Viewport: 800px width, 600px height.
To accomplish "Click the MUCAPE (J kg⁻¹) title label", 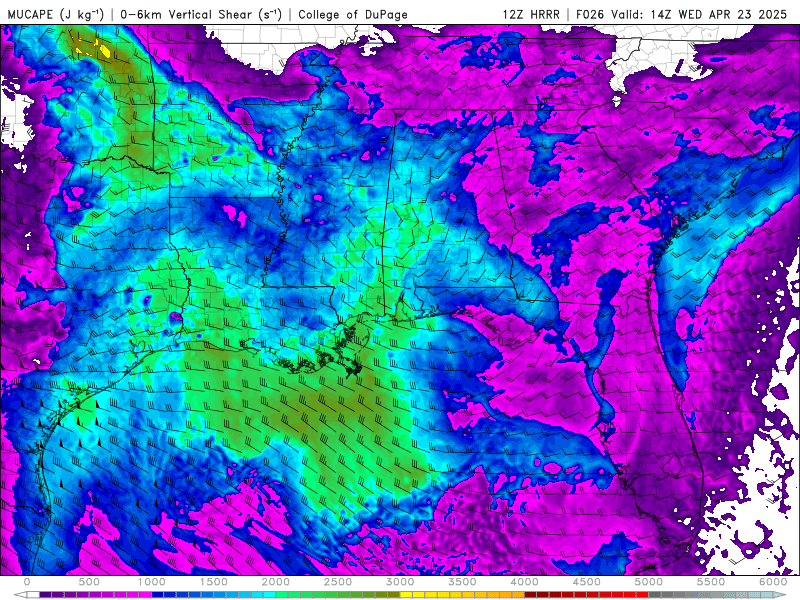I will 56,14.
